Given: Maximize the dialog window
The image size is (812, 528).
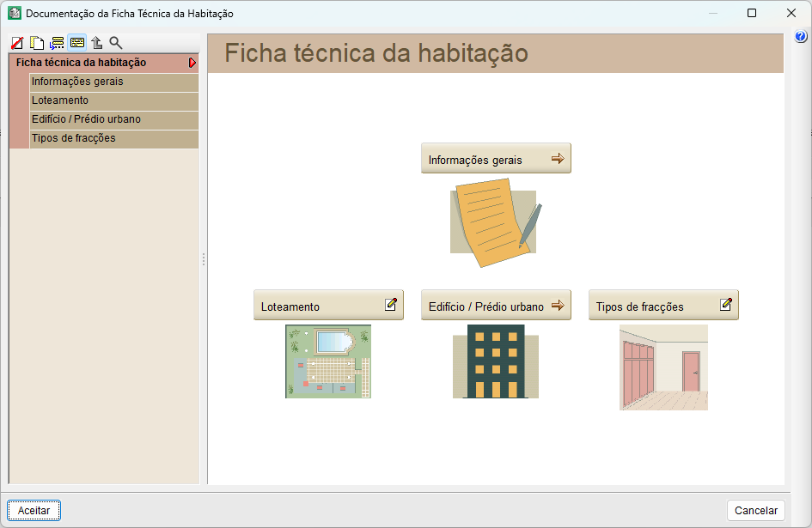Looking at the screenshot, I should click(x=752, y=14).
